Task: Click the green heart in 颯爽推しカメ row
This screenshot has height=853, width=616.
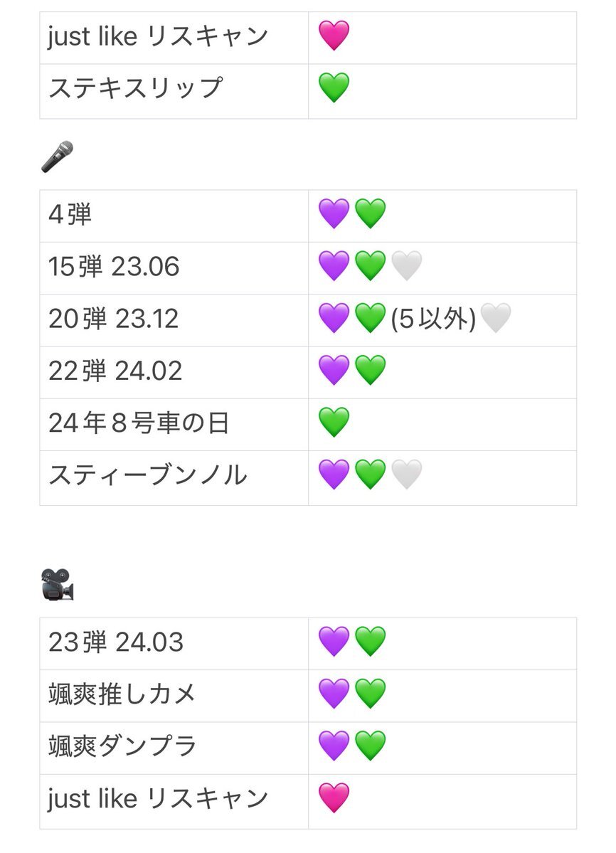Action: [x=371, y=694]
